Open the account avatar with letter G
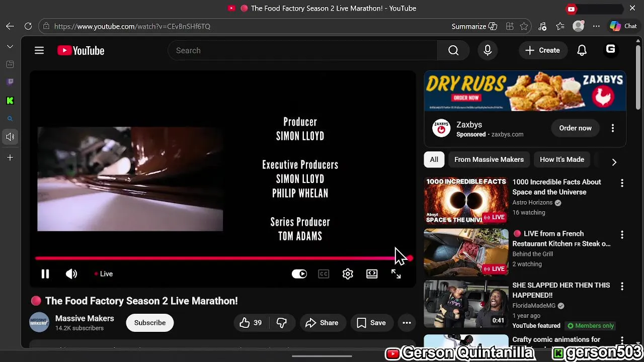This screenshot has height=362, width=644. click(610, 49)
